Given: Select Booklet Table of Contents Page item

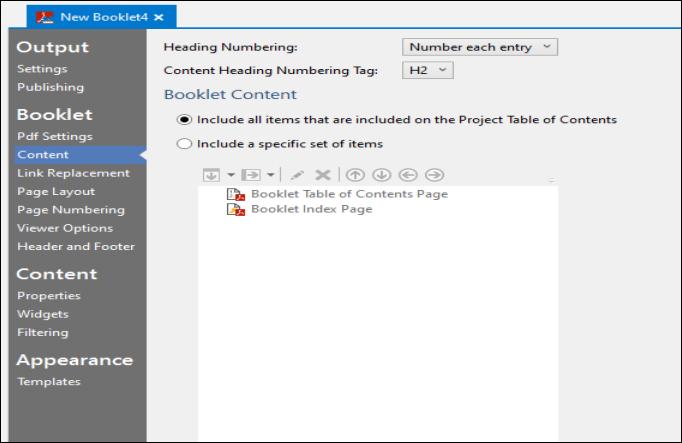Looking at the screenshot, I should pos(349,194).
